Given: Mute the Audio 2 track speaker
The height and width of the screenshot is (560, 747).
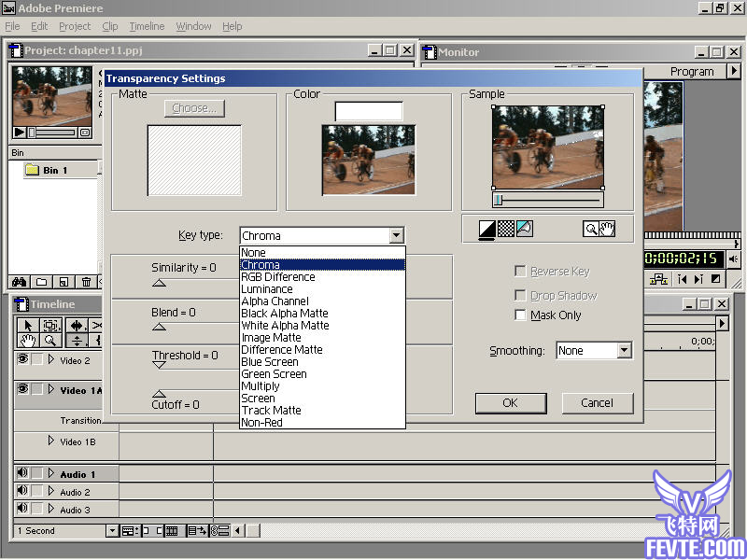Looking at the screenshot, I should (22, 491).
